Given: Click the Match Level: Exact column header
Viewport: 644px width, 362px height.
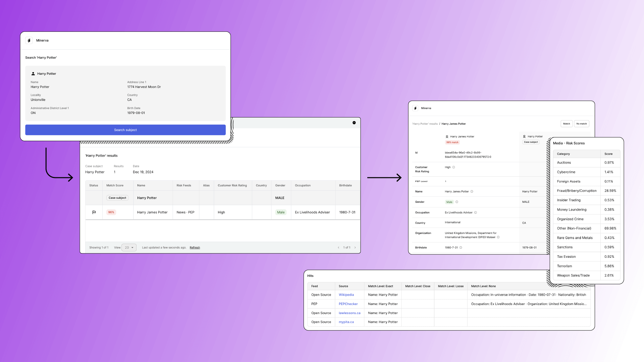Looking at the screenshot, I should [x=380, y=286].
